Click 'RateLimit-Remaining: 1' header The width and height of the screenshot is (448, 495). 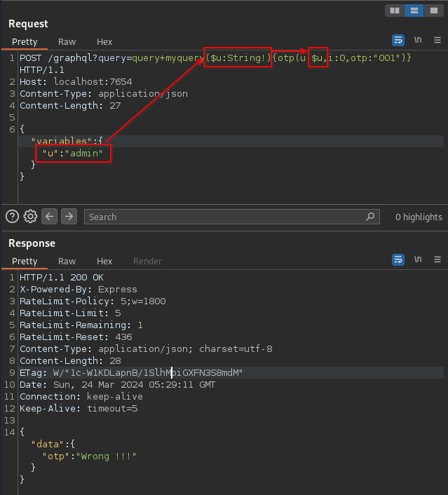81,325
